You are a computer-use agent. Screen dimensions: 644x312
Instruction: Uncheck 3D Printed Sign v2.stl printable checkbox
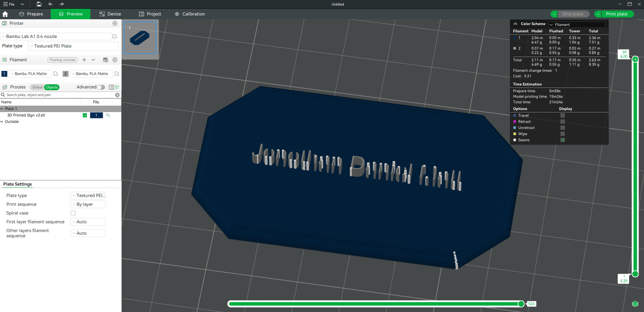tap(85, 115)
